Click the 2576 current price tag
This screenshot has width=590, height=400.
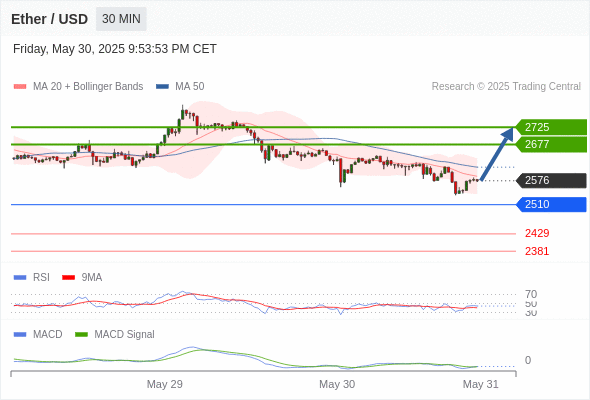(x=551, y=180)
